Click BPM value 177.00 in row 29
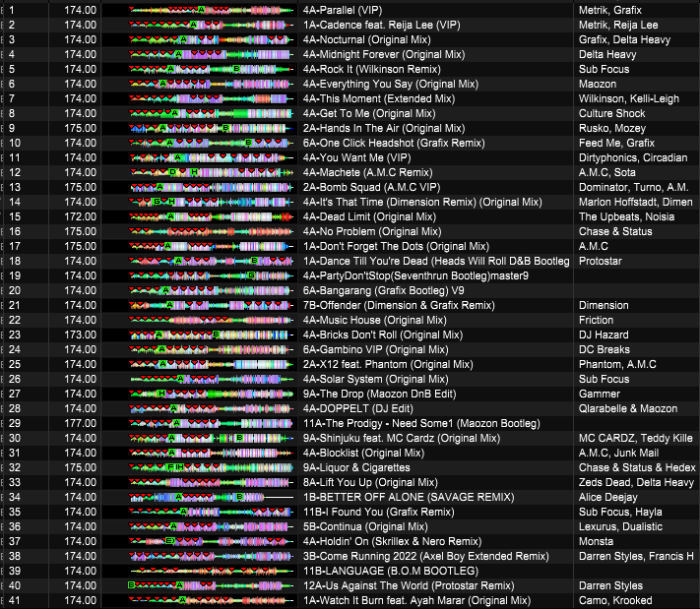Viewport: 700px width, 609px height. tap(80, 423)
